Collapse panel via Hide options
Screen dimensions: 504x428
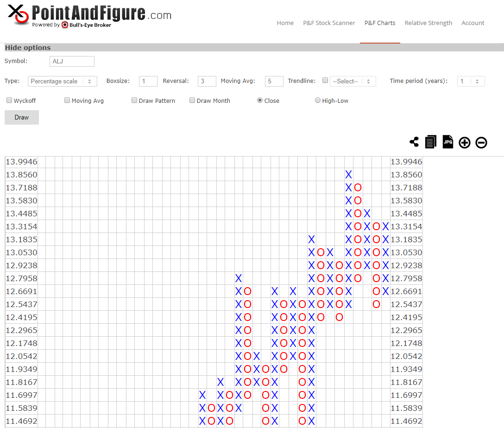[x=28, y=48]
